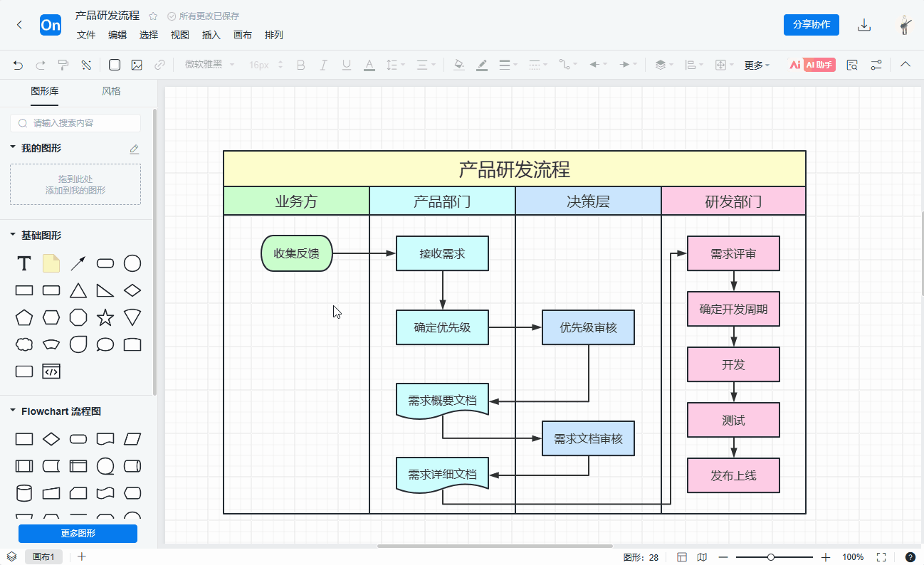924x565 pixels.
Task: Open the 编辑 menu
Action: tap(117, 35)
